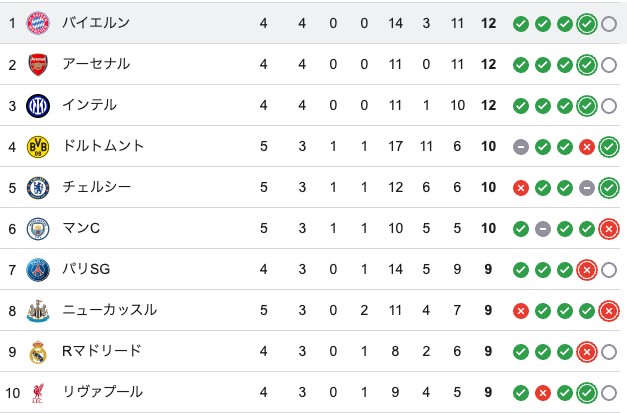Click Man City's highlighted latest loss icon
This screenshot has width=627, height=413.
coord(609,229)
